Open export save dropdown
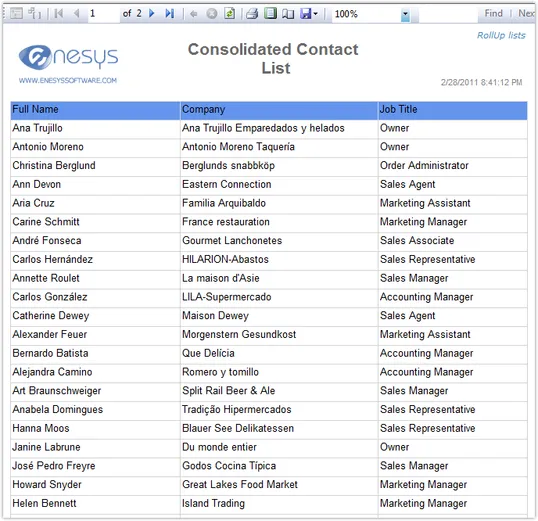538x521 pixels. click(x=309, y=14)
